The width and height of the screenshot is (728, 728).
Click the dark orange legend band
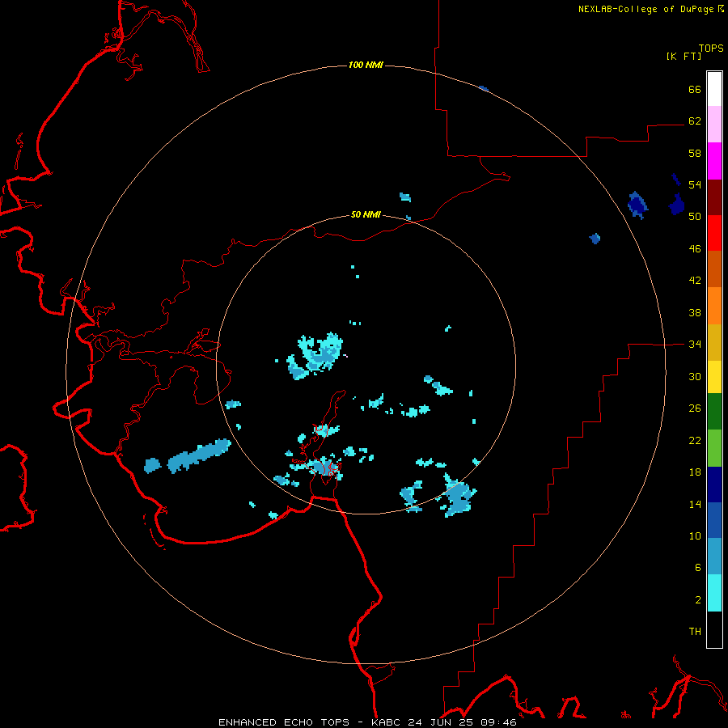click(x=714, y=269)
